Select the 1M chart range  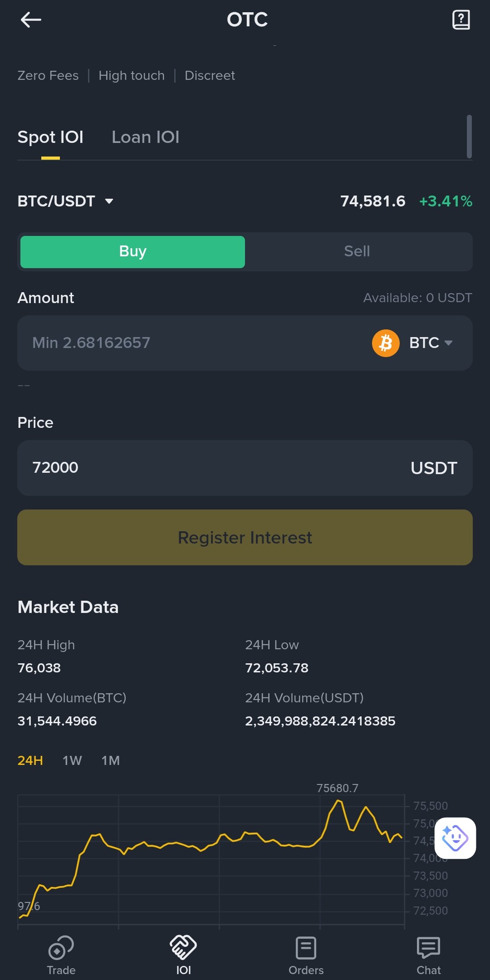coord(111,760)
